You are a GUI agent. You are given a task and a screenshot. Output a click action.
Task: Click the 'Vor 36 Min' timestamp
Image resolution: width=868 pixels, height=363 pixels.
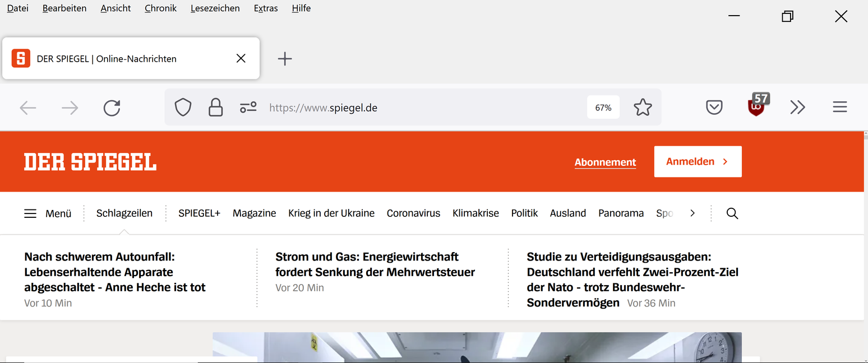[652, 303]
